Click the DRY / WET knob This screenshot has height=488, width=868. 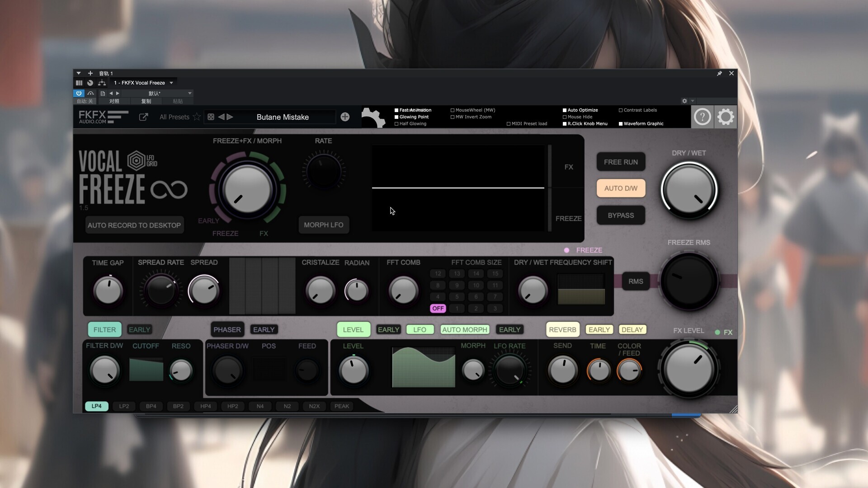tap(689, 190)
